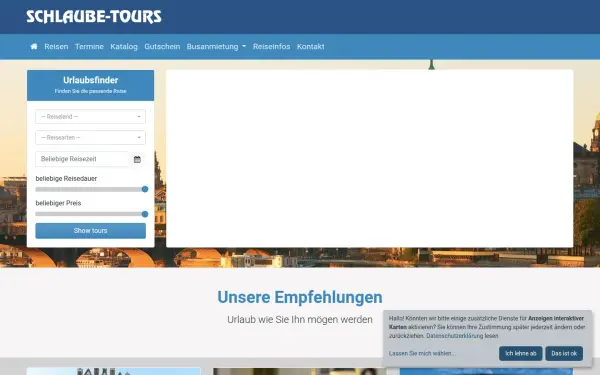Open the Reiseland dropdown
Screen dimensions: 600x375
click(90, 117)
